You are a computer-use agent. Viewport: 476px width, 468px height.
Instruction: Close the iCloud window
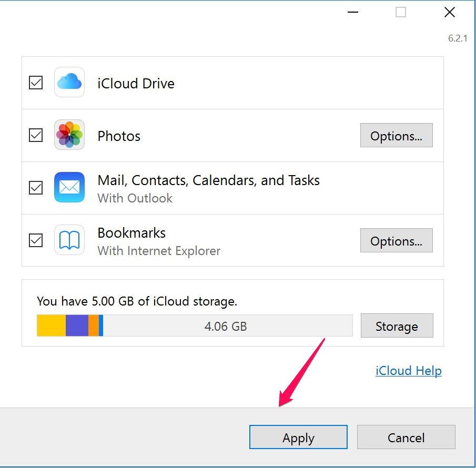(450, 12)
